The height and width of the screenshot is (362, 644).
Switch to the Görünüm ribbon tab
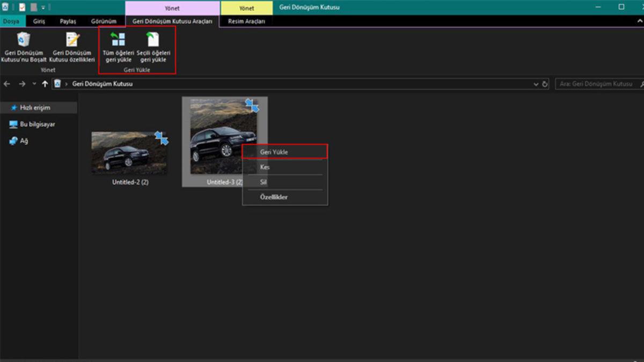104,21
